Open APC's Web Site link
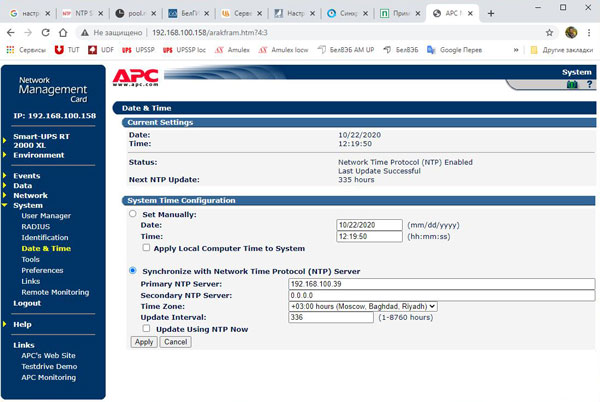The height and width of the screenshot is (402, 600). tap(49, 356)
